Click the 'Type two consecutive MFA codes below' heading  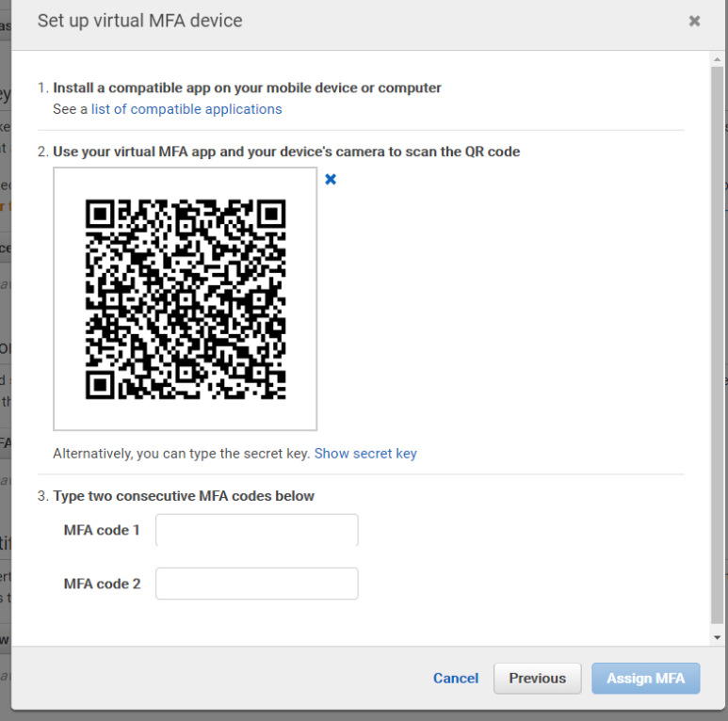click(184, 496)
